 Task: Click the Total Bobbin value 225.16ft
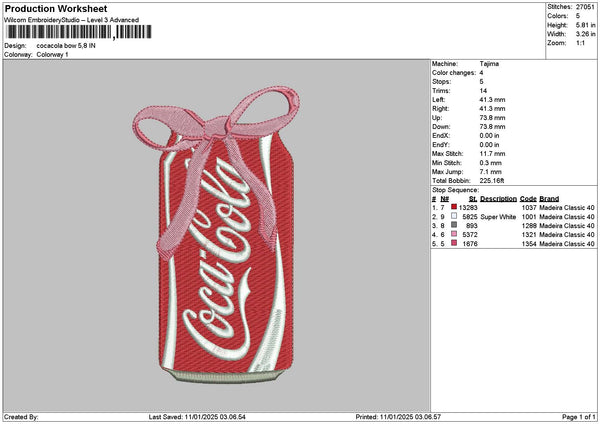pos(496,180)
